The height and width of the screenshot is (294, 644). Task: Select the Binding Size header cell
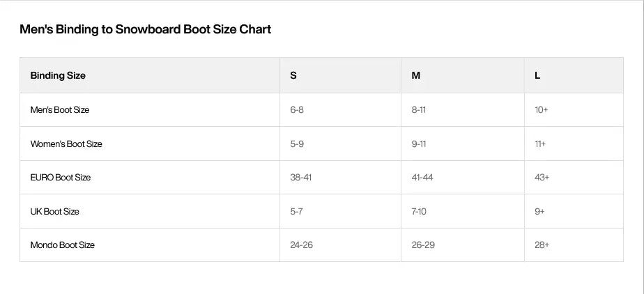coord(150,75)
